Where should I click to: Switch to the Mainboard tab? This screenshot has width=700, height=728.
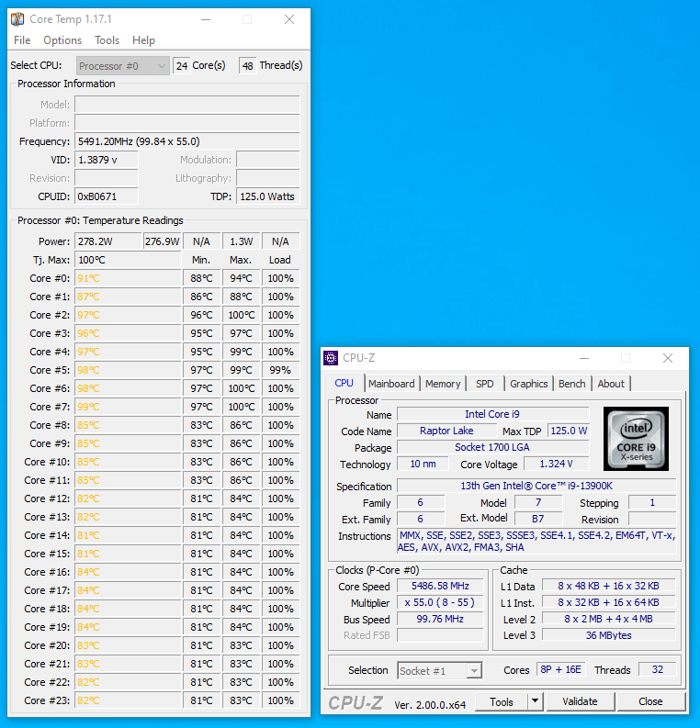tap(391, 384)
